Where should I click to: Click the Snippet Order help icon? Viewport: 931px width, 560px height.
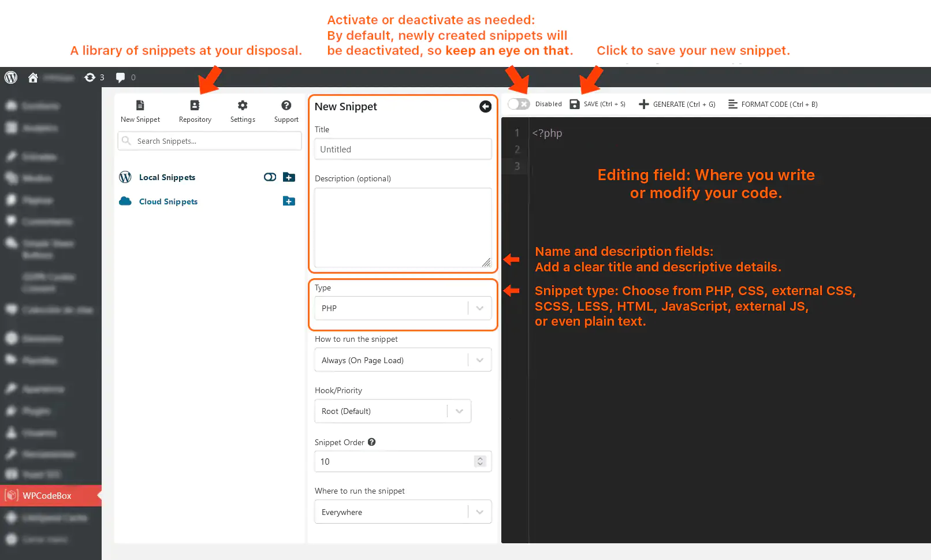(x=372, y=442)
